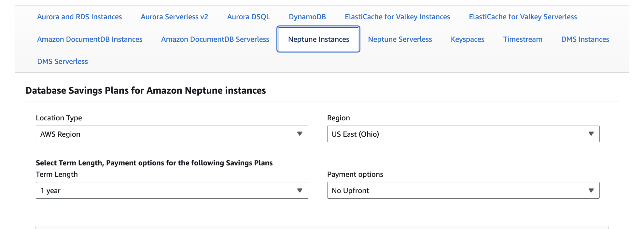The image size is (644, 229).
Task: Go to the DMS Instances tab
Action: click(585, 39)
